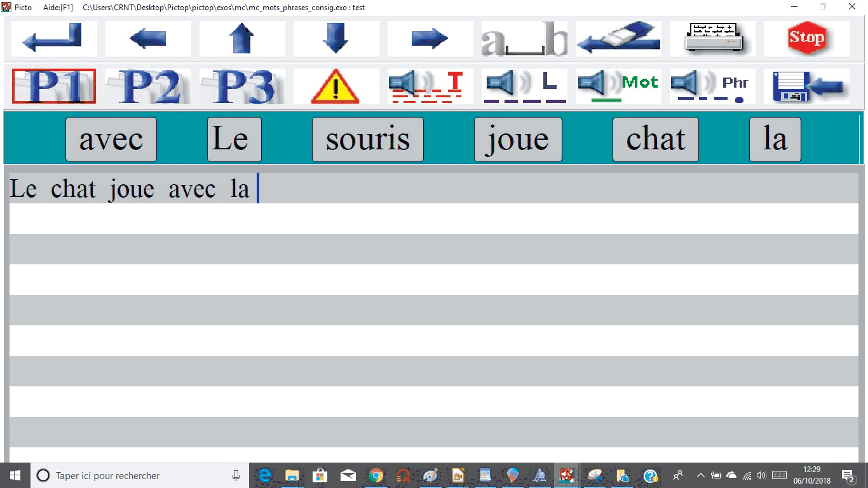Click the red Stop sign button
Viewport: 868px width, 488px height.
click(x=806, y=39)
